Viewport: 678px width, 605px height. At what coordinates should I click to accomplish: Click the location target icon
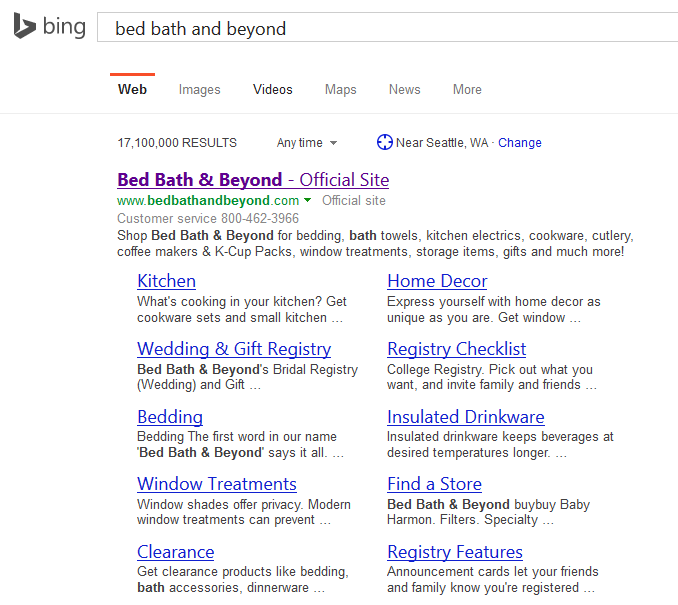(x=384, y=142)
